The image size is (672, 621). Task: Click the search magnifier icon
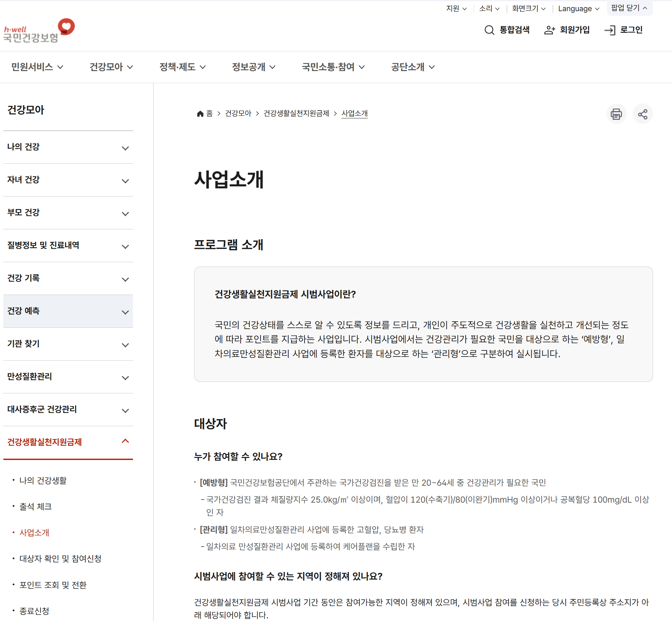[x=489, y=30]
